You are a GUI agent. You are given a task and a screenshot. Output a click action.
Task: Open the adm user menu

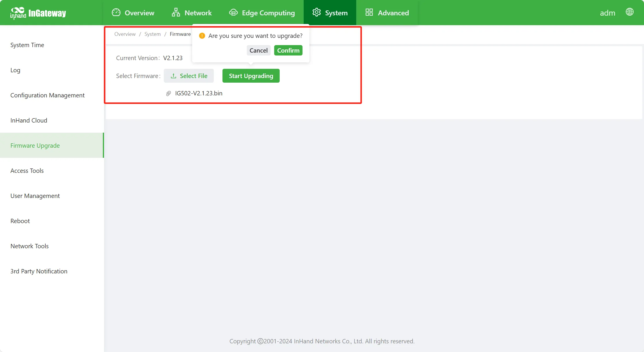point(608,13)
